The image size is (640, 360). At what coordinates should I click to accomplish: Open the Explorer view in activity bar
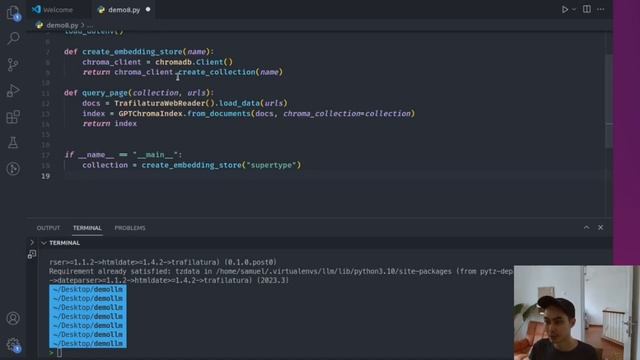tap(13, 12)
